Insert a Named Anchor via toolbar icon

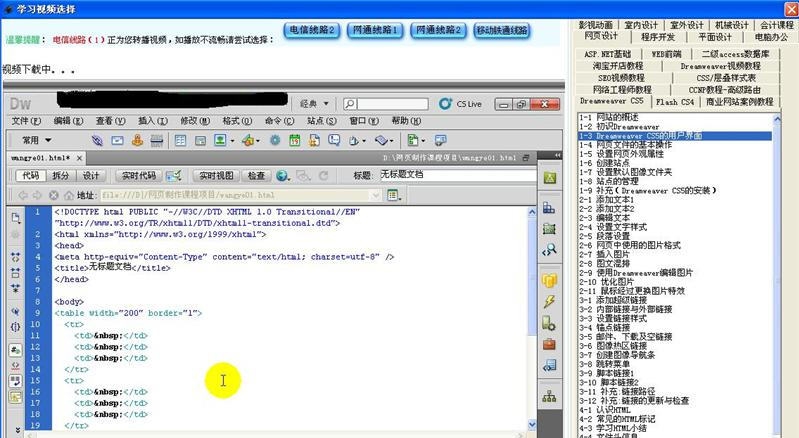click(x=137, y=140)
